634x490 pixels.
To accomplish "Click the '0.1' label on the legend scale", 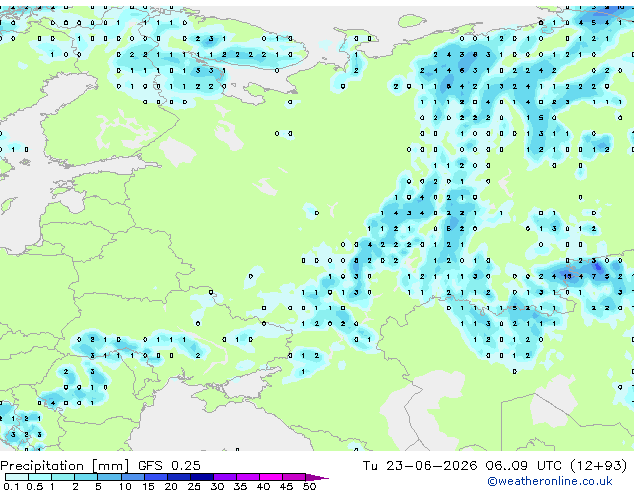I will [11, 486].
